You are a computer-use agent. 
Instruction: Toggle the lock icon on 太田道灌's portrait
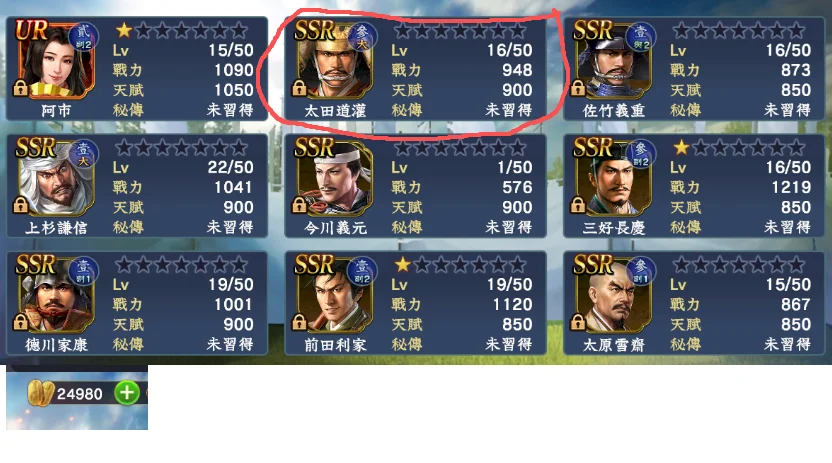point(299,88)
